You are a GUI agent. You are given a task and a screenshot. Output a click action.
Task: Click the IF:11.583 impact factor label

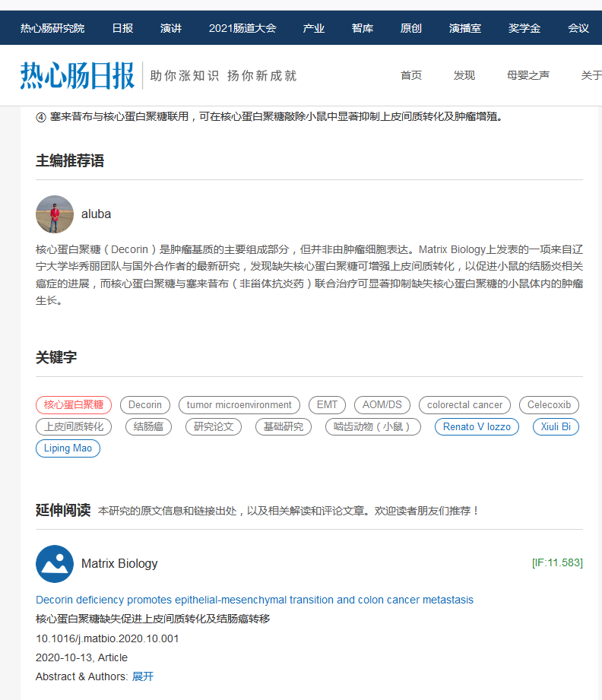click(556, 563)
